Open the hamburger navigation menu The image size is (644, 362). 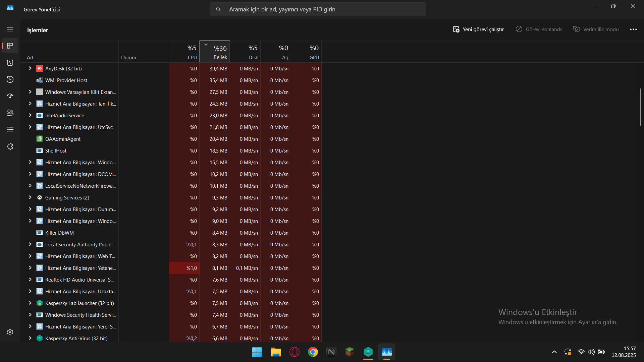click(10, 29)
